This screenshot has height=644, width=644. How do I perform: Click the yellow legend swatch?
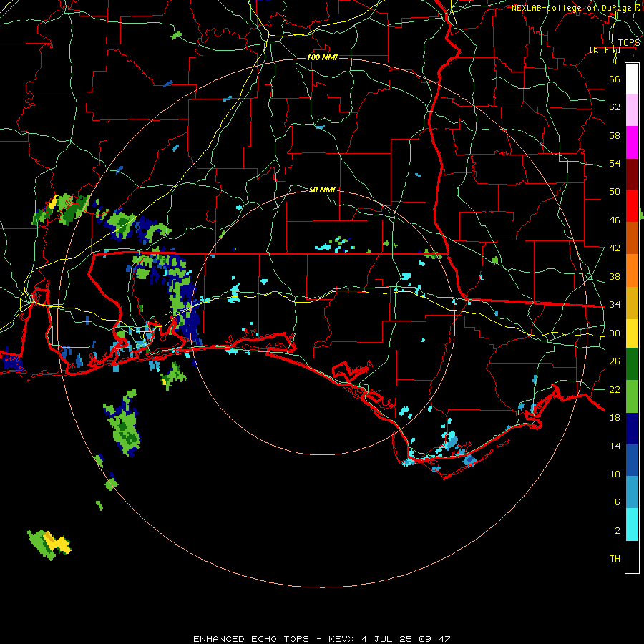click(632, 333)
